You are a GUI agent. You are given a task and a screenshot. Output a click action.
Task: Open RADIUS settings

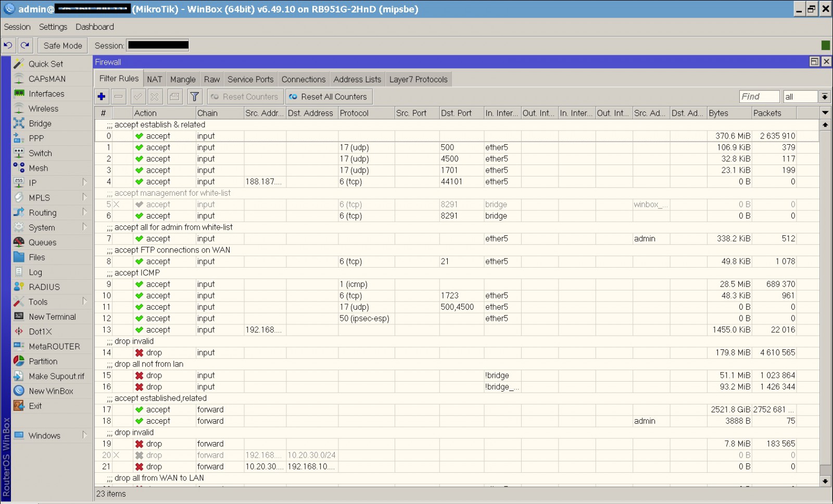coord(44,287)
